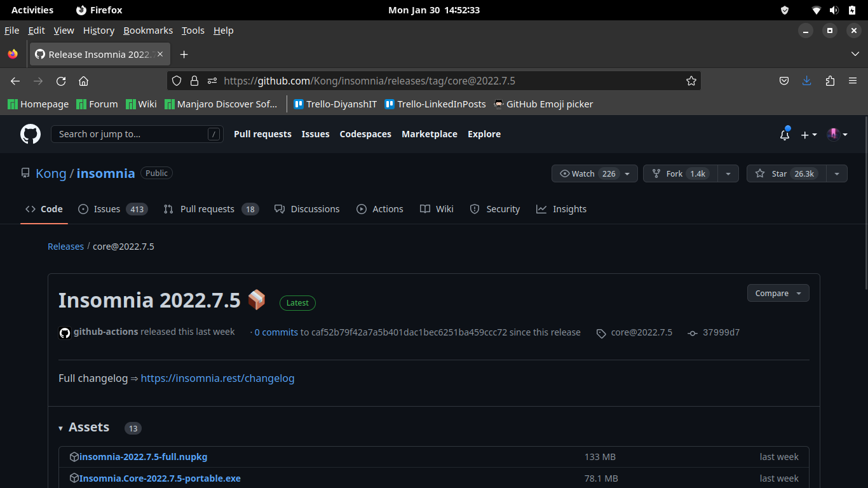Click inside the Search or jump to field

[127, 134]
